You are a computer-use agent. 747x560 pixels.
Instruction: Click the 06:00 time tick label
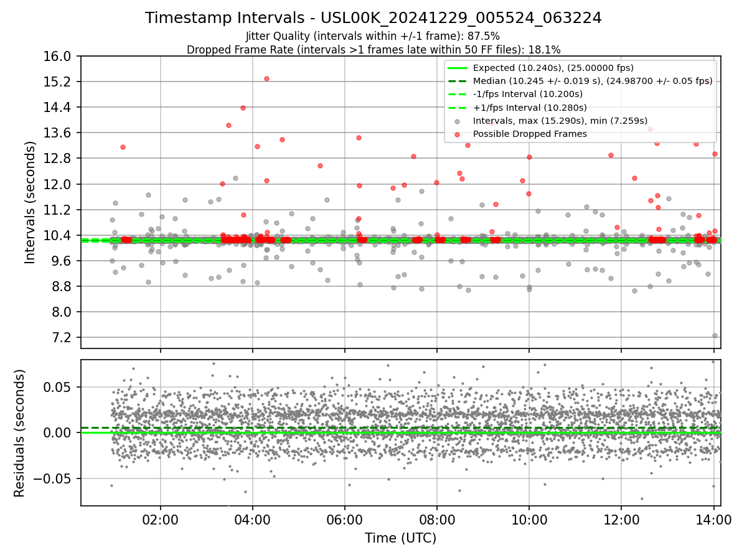(345, 521)
